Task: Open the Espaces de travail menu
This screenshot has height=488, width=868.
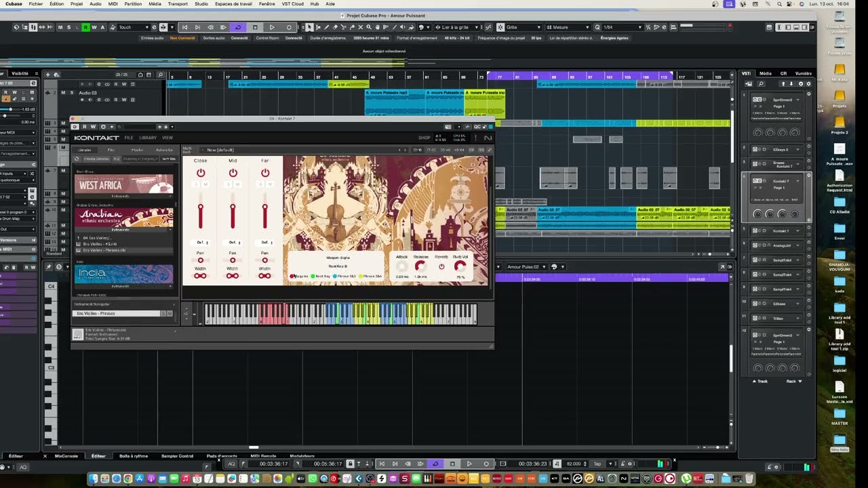Action: click(x=233, y=3)
